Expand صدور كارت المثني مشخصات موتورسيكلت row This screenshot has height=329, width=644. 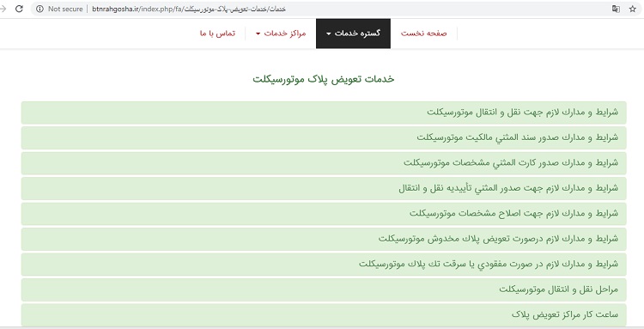pos(324,163)
